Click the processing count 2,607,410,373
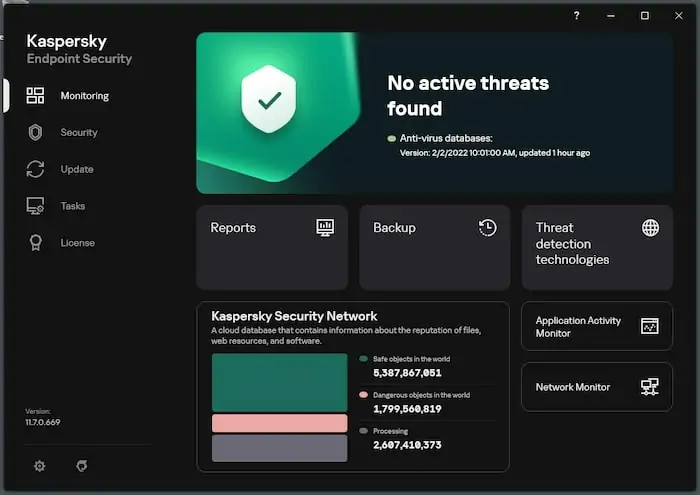700x495 pixels. 407,445
